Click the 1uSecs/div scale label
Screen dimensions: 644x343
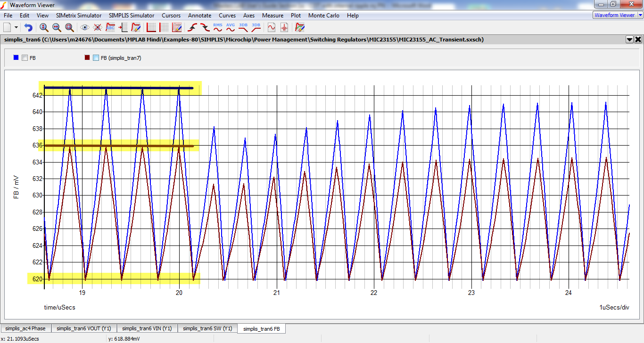[614, 307]
